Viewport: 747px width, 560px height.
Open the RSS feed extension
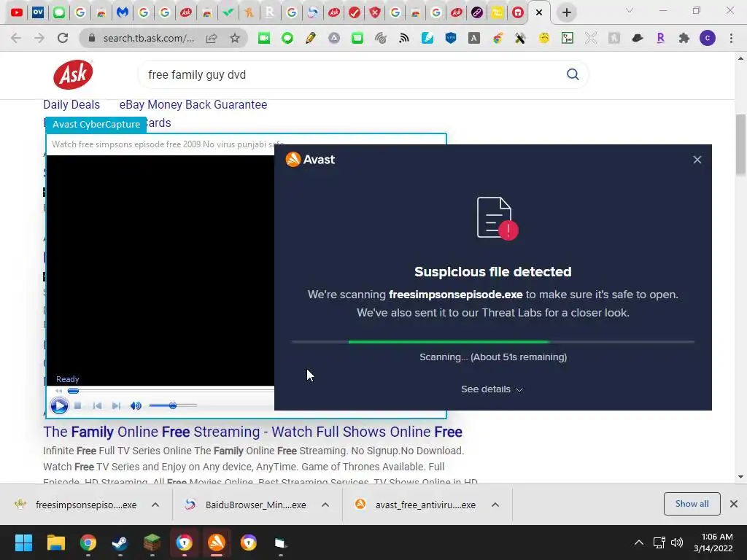pyautogui.click(x=404, y=38)
